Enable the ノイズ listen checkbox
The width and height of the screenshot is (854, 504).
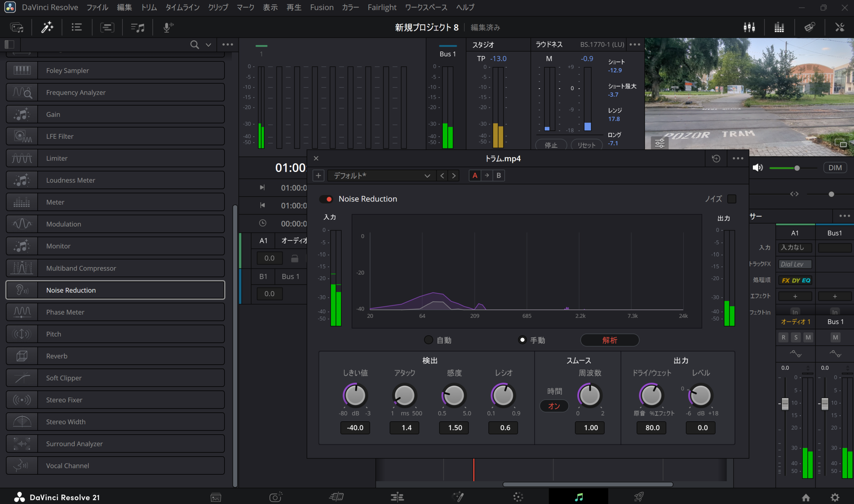coord(732,199)
